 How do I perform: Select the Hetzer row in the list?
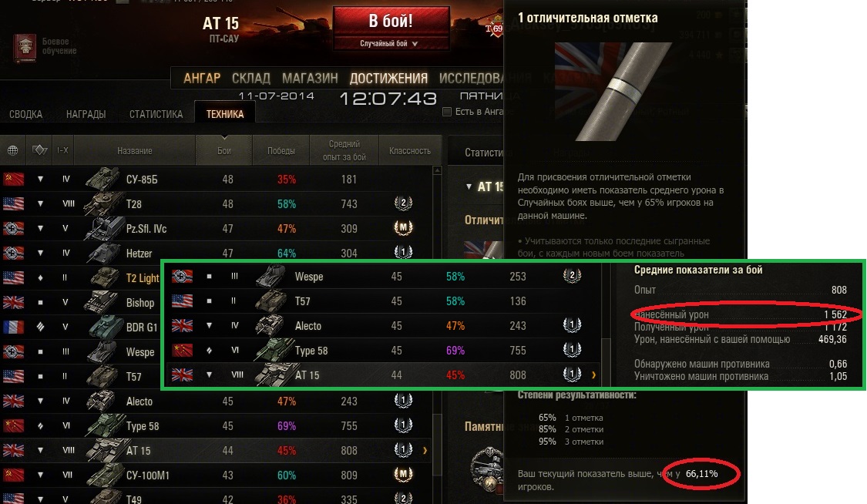(216, 253)
